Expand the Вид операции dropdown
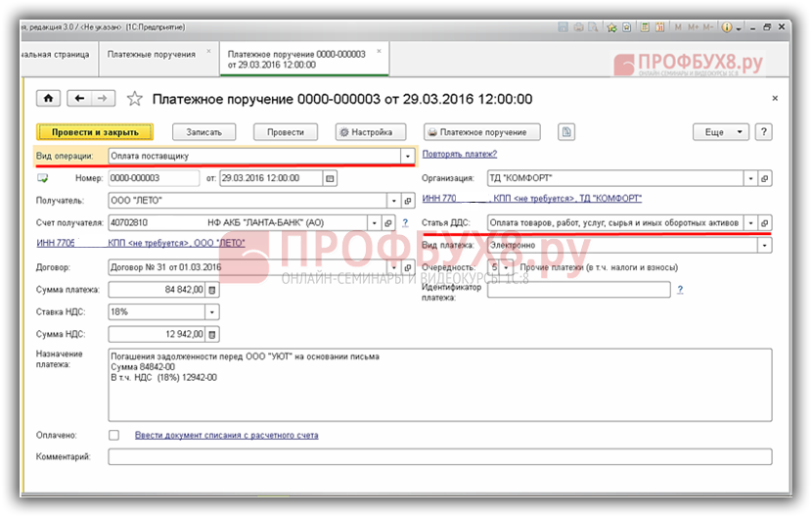 click(x=407, y=156)
